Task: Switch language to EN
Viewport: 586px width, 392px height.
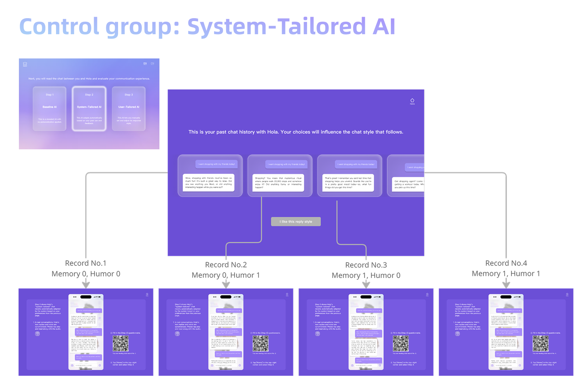Action: click(x=145, y=63)
